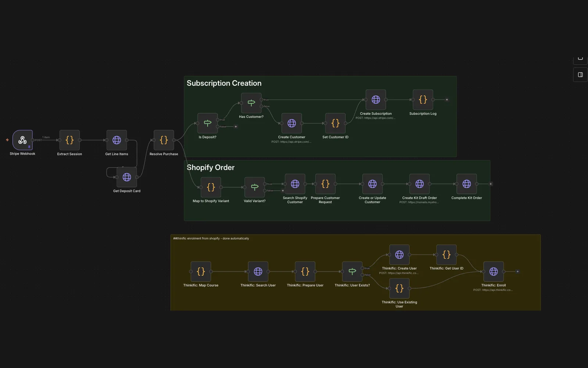Open the Extract Session code node
588x368 pixels.
[x=69, y=140]
